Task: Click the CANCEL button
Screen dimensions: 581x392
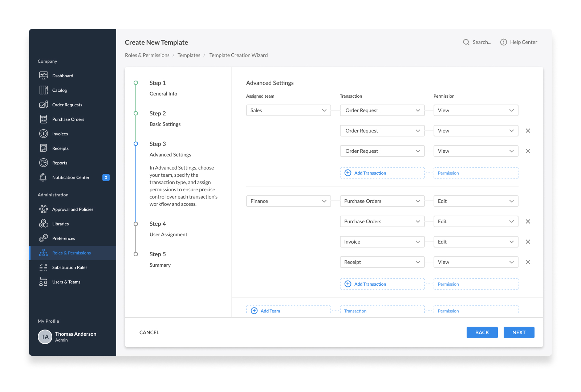Action: tap(149, 332)
